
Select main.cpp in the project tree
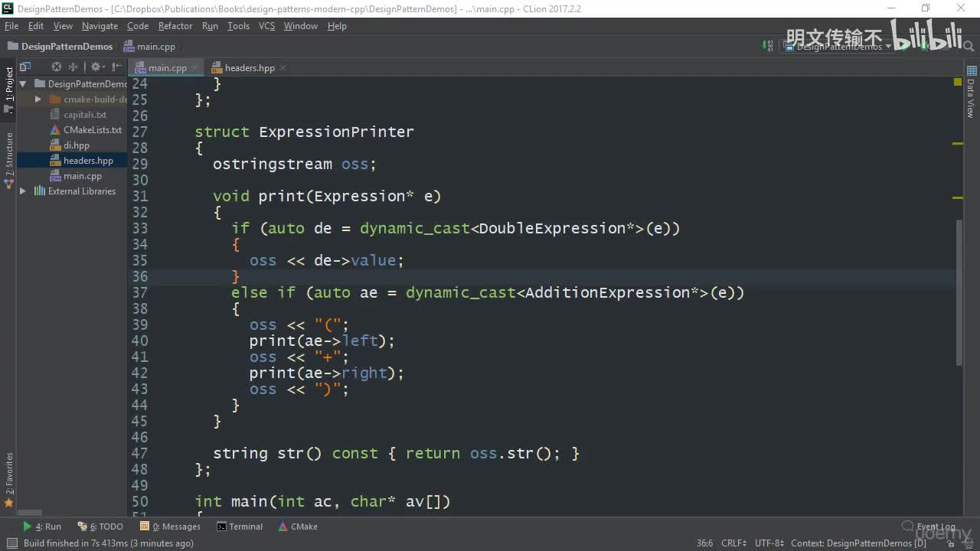83,176
